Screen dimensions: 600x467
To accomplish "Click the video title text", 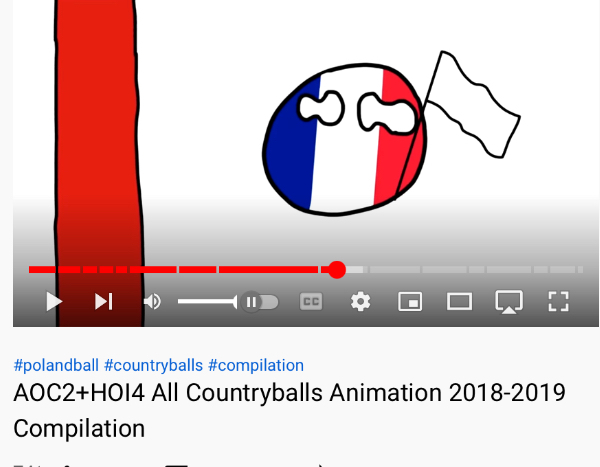I will pos(289,410).
